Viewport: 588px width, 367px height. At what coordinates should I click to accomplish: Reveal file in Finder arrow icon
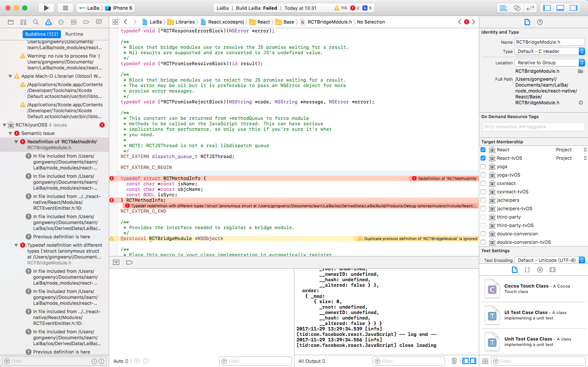tap(581, 103)
